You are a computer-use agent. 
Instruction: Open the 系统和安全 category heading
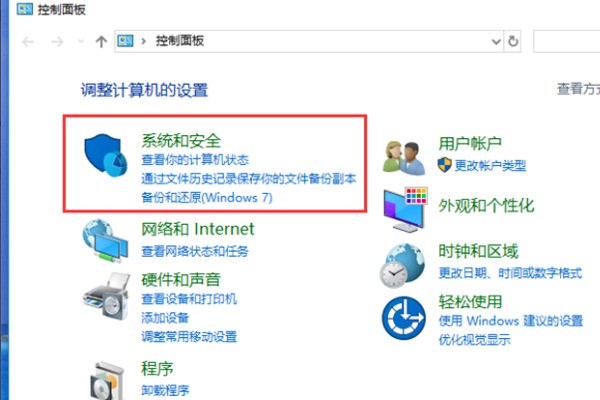coord(181,140)
